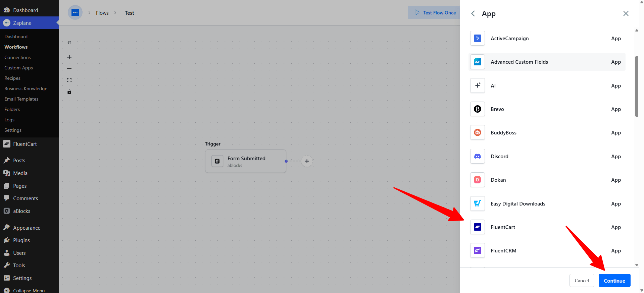Image resolution: width=644 pixels, height=293 pixels.
Task: Click the layout direction arrows icon
Action: click(x=69, y=43)
